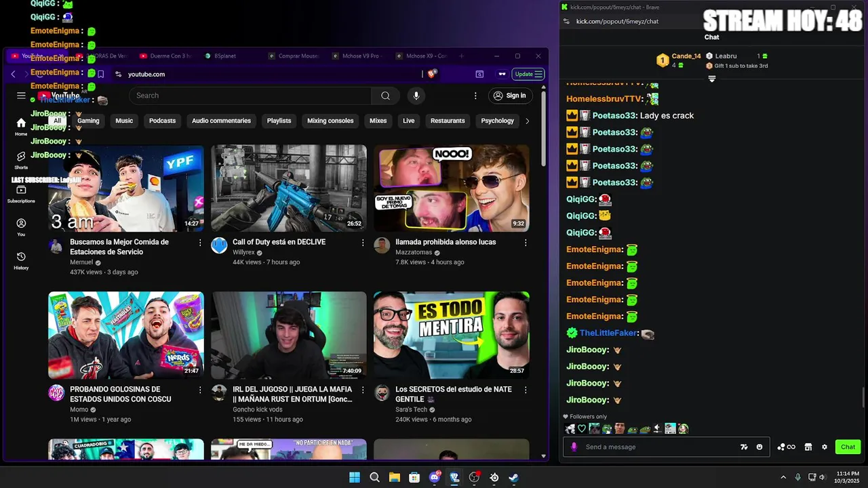Open the Kick chat shop icon
The width and height of the screenshot is (868, 488).
point(808,447)
